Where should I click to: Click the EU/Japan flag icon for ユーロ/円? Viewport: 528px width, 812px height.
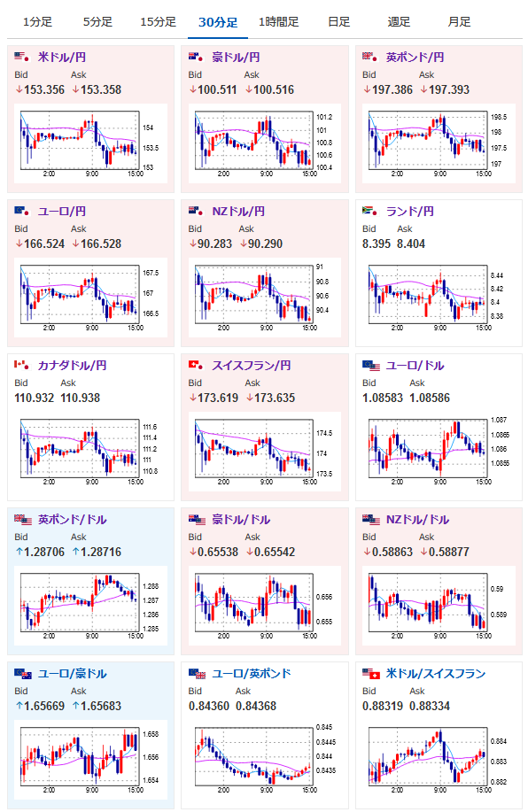coord(22,212)
